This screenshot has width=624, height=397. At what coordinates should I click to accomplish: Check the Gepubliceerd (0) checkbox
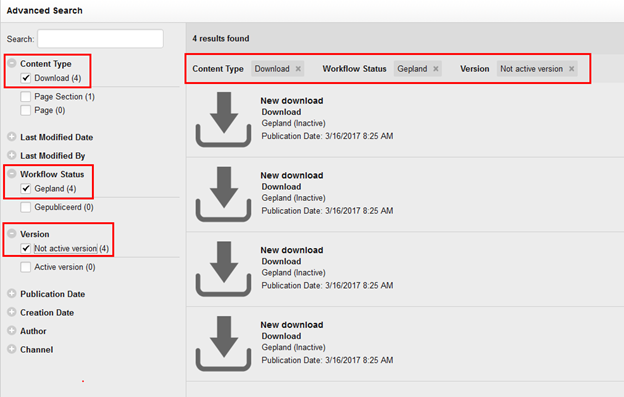pos(26,207)
